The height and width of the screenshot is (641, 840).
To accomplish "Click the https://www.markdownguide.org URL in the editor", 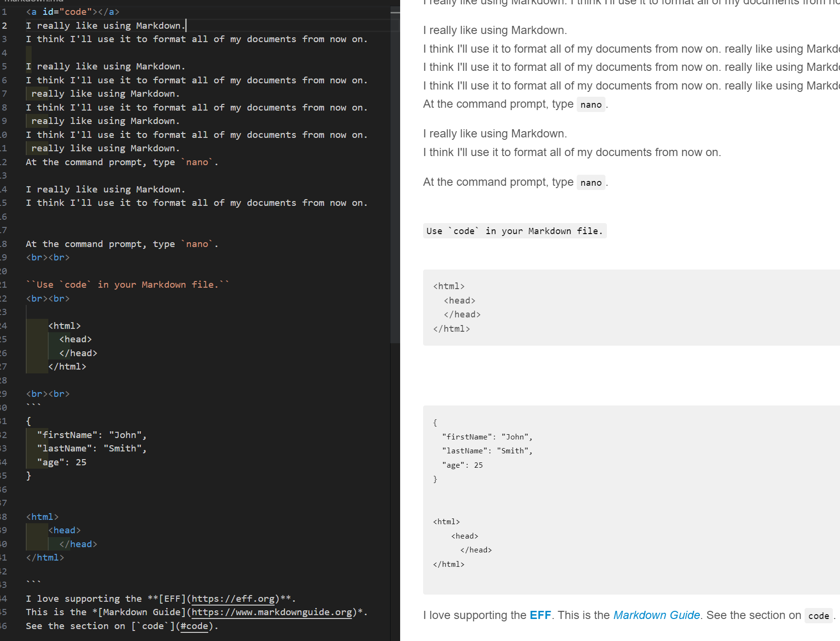I will 272,612.
